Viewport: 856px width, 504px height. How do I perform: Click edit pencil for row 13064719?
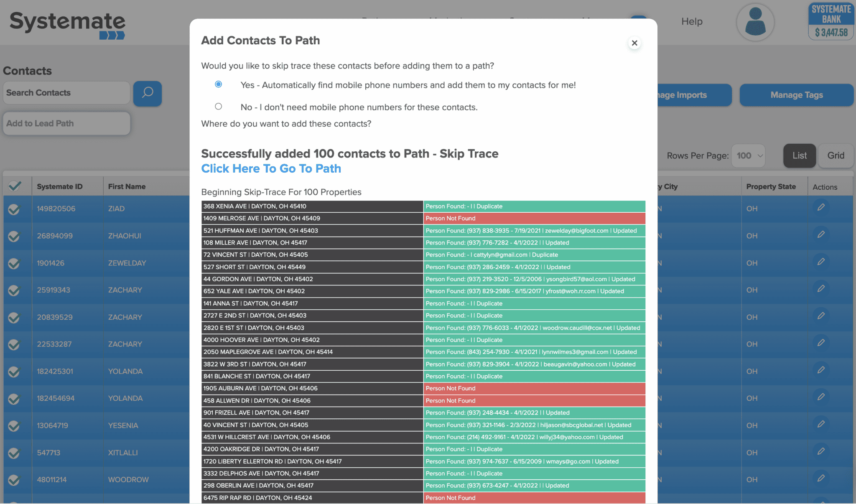click(821, 424)
